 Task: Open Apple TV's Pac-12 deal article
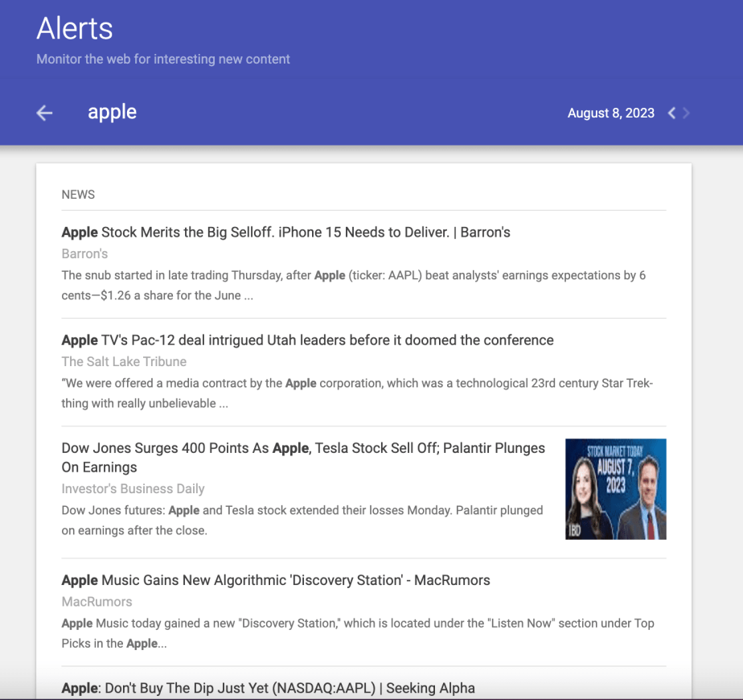coord(307,340)
